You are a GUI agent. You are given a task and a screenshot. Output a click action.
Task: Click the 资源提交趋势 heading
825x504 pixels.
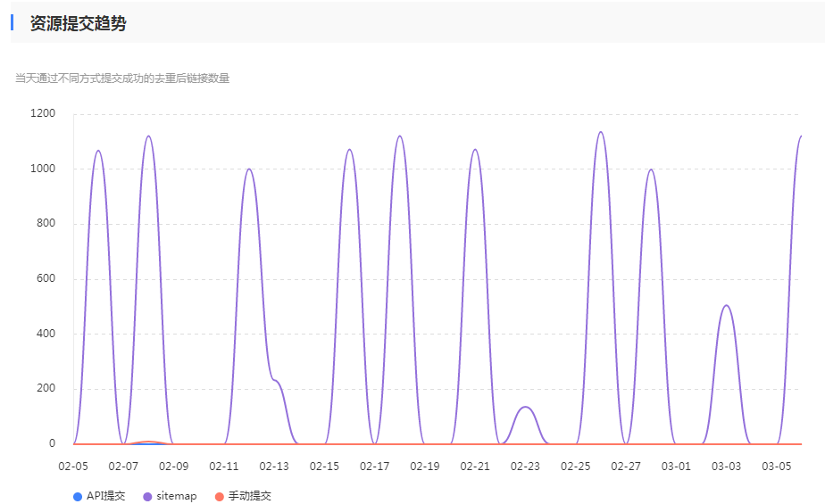click(x=78, y=23)
